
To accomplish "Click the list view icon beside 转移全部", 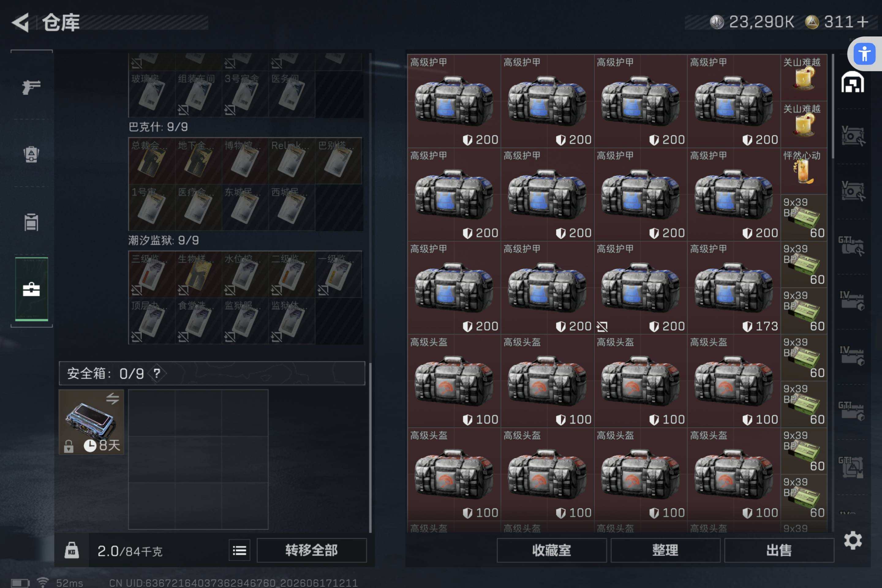I will tap(239, 550).
